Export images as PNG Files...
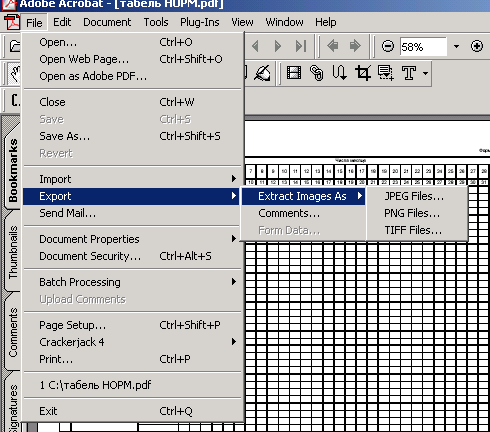This screenshot has width=490, height=432. point(417,213)
